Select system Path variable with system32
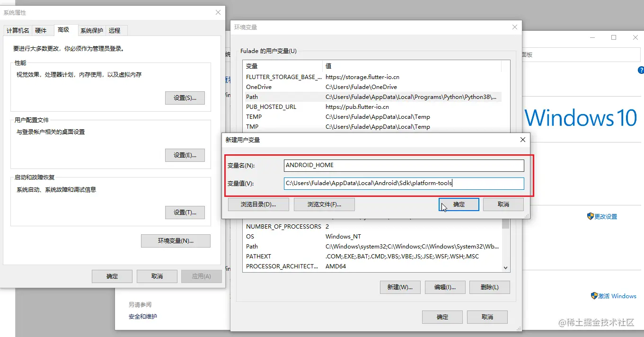 coord(372,246)
